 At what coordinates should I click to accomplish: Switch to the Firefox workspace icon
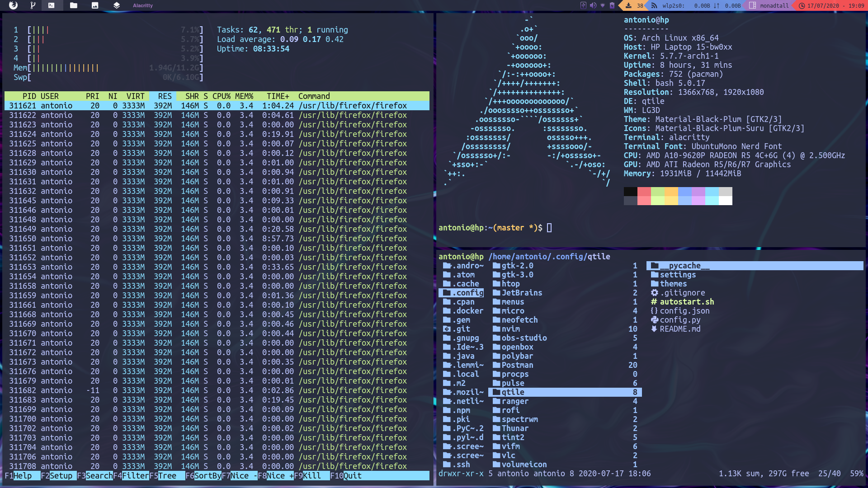(x=14, y=5)
